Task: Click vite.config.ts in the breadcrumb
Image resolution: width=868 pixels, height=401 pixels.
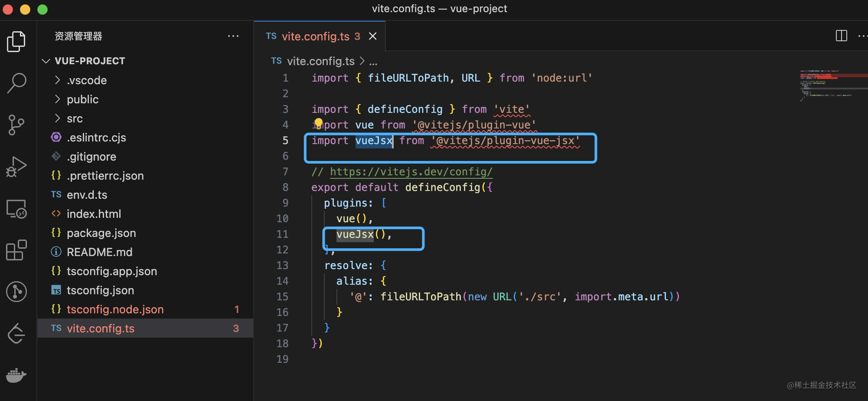Action: coord(321,61)
